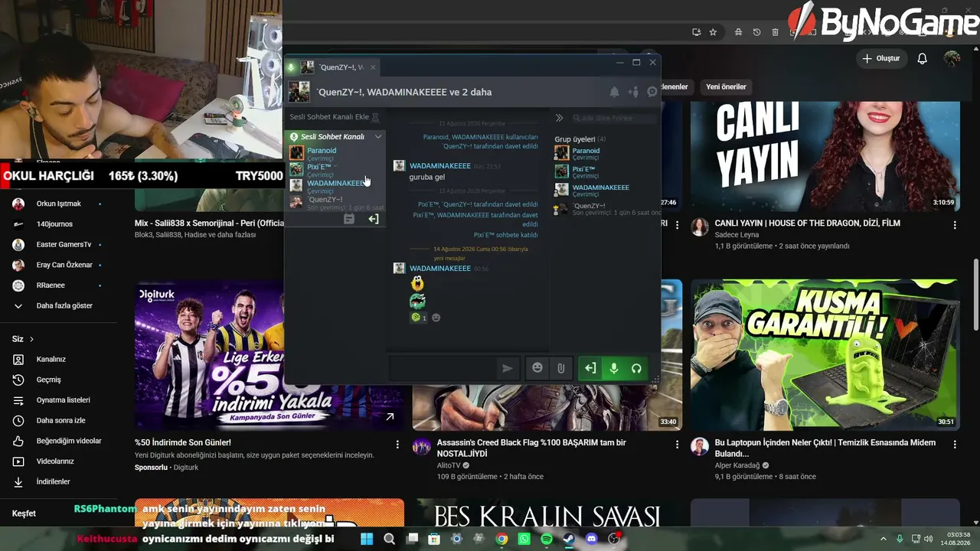980x551 pixels.
Task: Toggle headphone audio in Steam voice chat
Action: pos(636,368)
